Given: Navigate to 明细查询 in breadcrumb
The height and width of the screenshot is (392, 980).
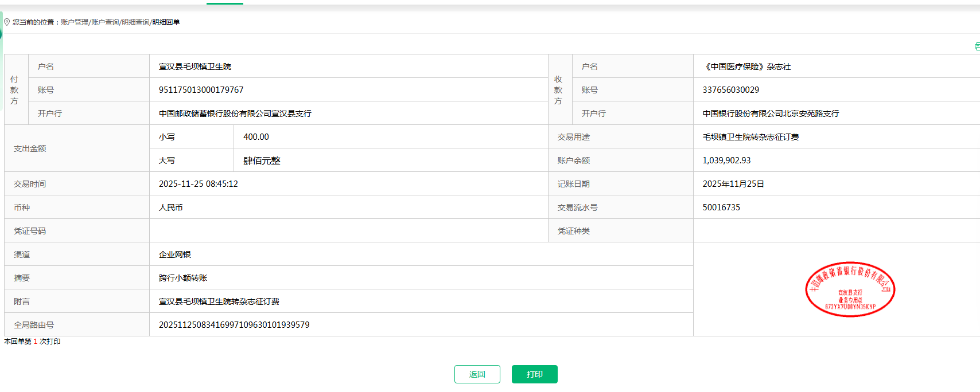Looking at the screenshot, I should click(135, 22).
